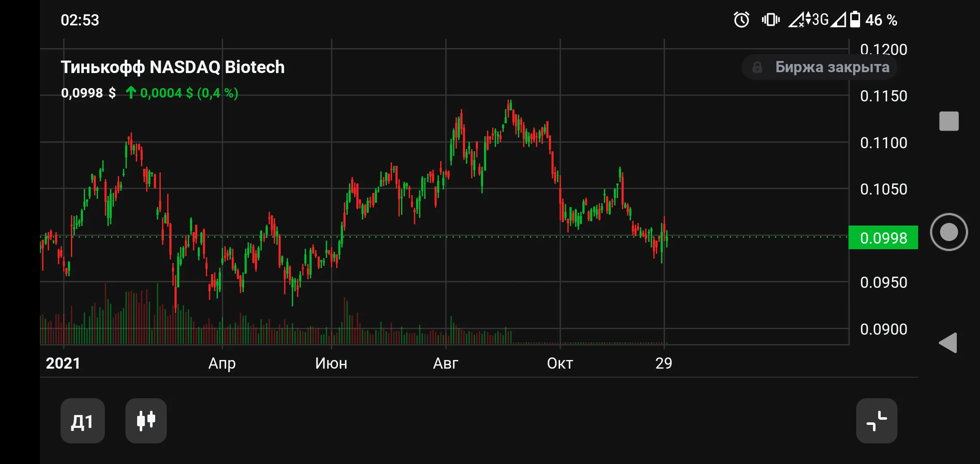Viewport: 980px width, 464px height.
Task: Tap the lock icon in exchange badge
Action: pyautogui.click(x=757, y=67)
